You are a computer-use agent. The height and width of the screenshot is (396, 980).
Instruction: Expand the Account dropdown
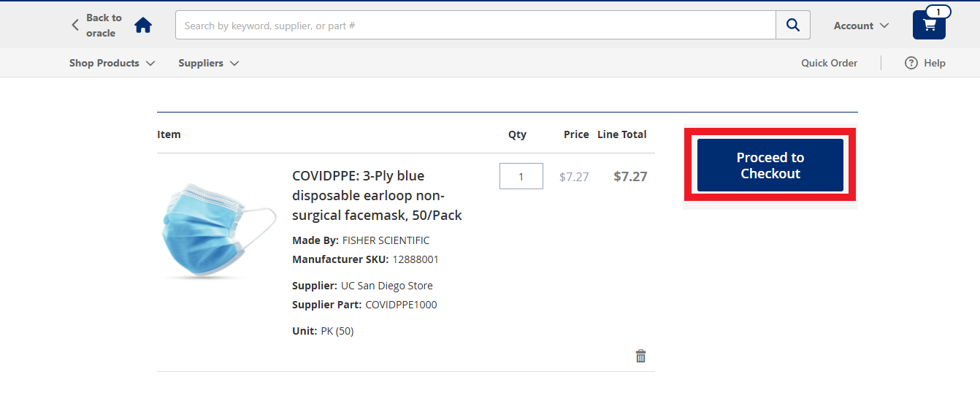point(861,26)
